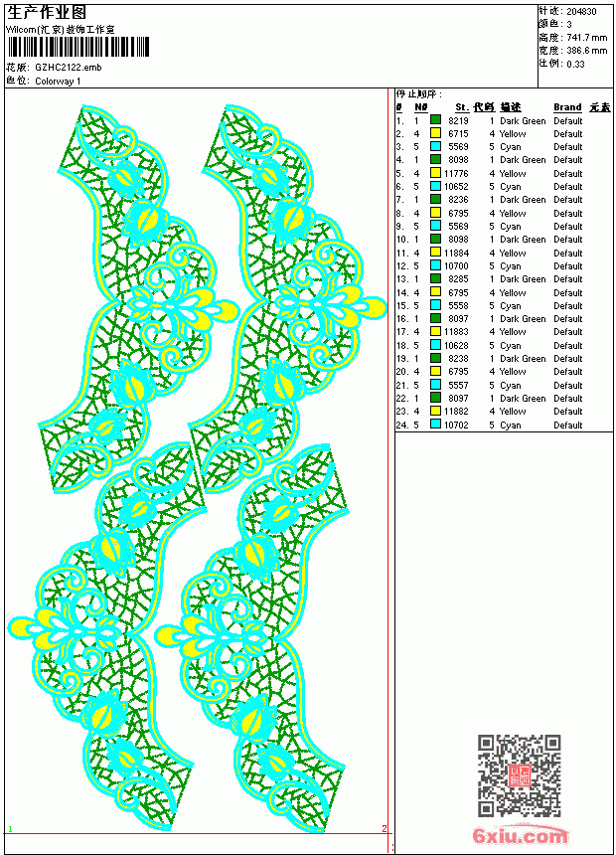Select the GZHC2122.emb file name text
The width and height of the screenshot is (616, 855).
point(69,67)
